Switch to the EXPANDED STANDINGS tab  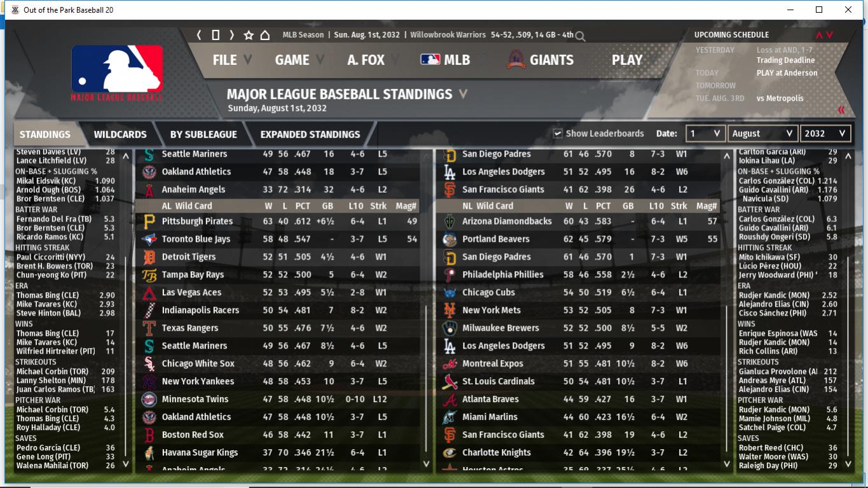(310, 134)
